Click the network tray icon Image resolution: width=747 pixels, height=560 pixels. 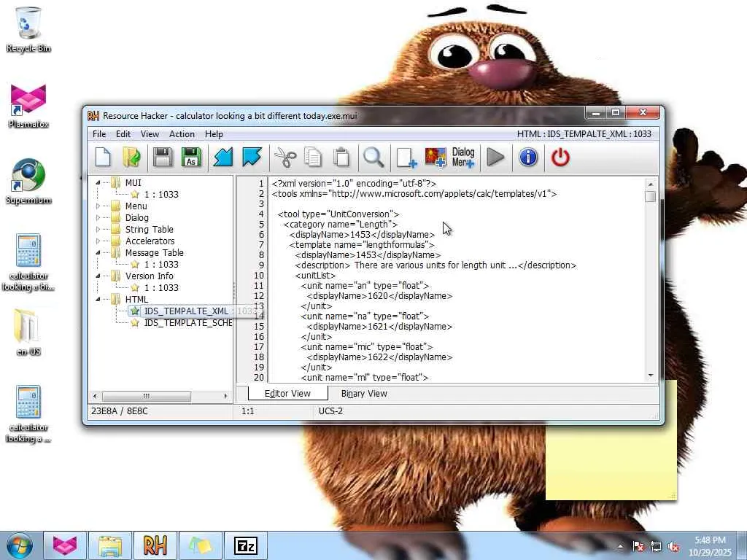tap(656, 547)
